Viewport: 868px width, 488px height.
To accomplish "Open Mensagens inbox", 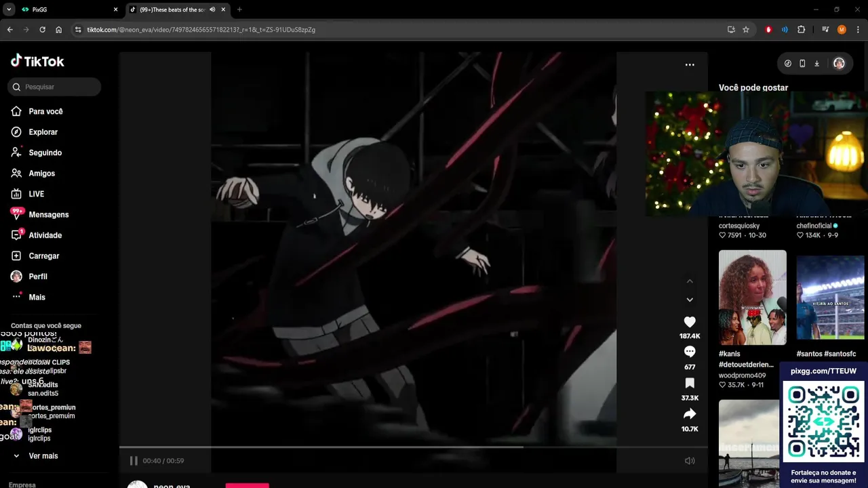I will [x=40, y=214].
